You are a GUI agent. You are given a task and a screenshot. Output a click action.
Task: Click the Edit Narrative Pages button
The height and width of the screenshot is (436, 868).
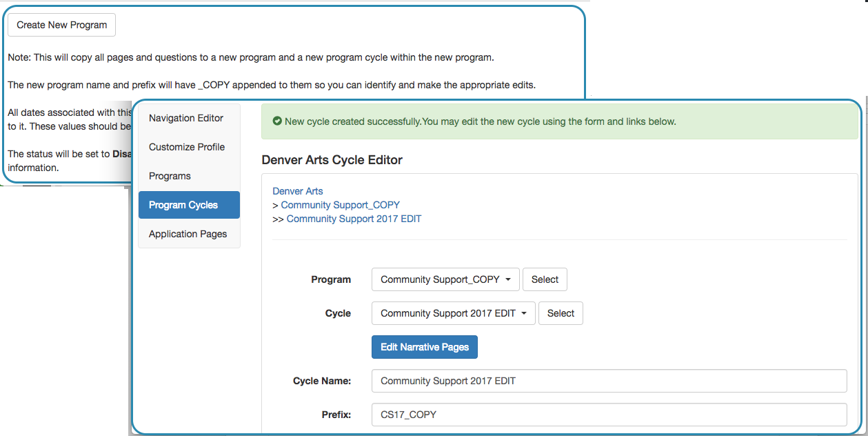(425, 347)
